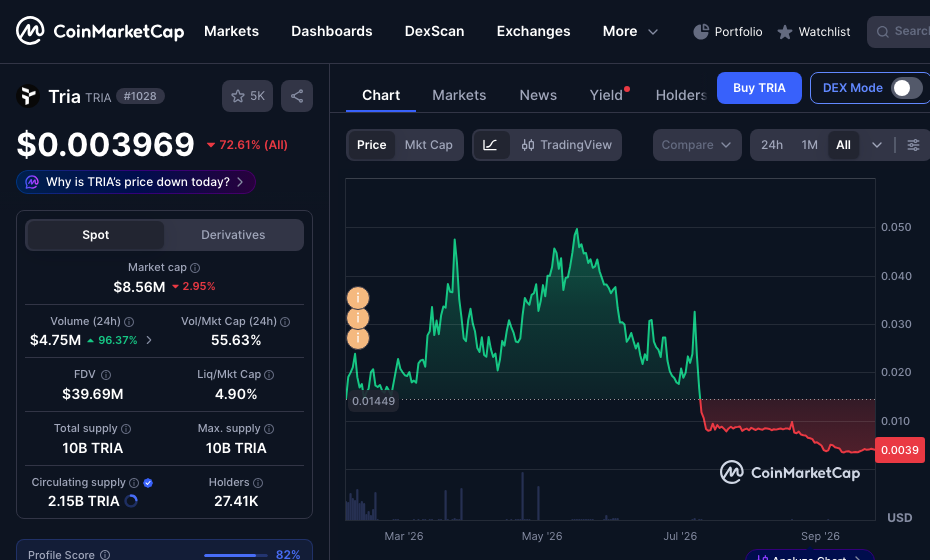Click the 2.15B TRIA circulating supply value
Image resolution: width=930 pixels, height=560 pixels.
click(84, 501)
